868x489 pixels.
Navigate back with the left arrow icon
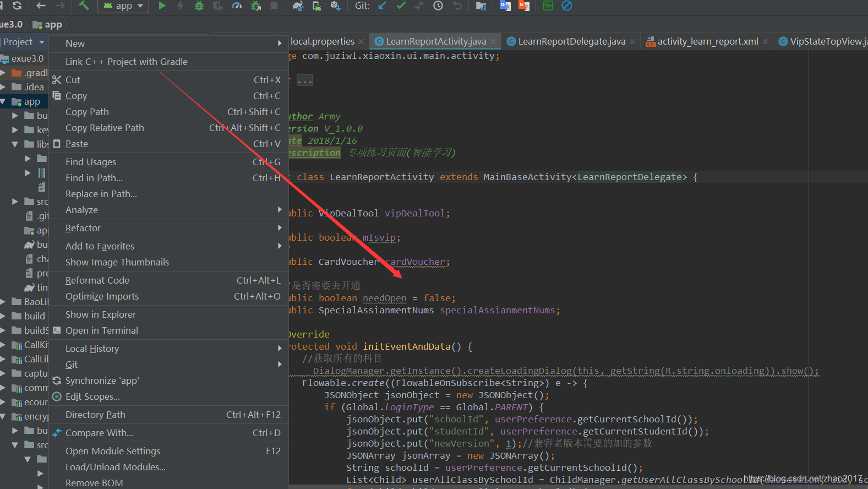[41, 6]
